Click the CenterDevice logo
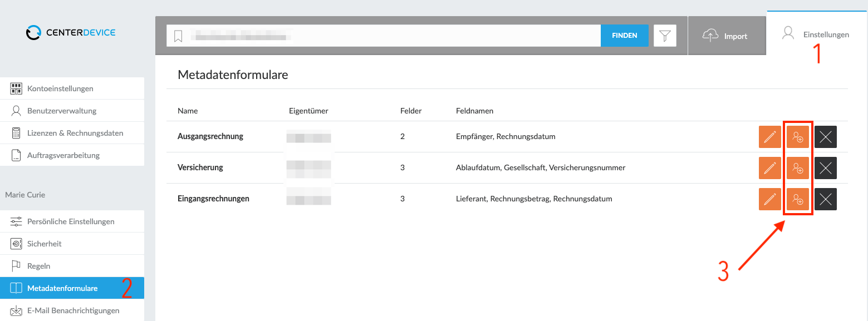Viewport: 868px width, 321px height. point(71,32)
